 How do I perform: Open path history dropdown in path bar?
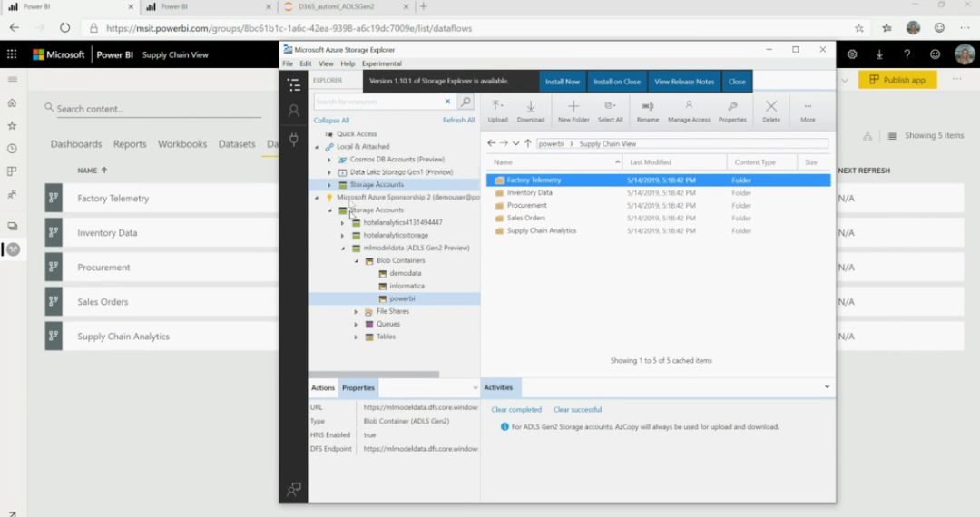click(515, 143)
